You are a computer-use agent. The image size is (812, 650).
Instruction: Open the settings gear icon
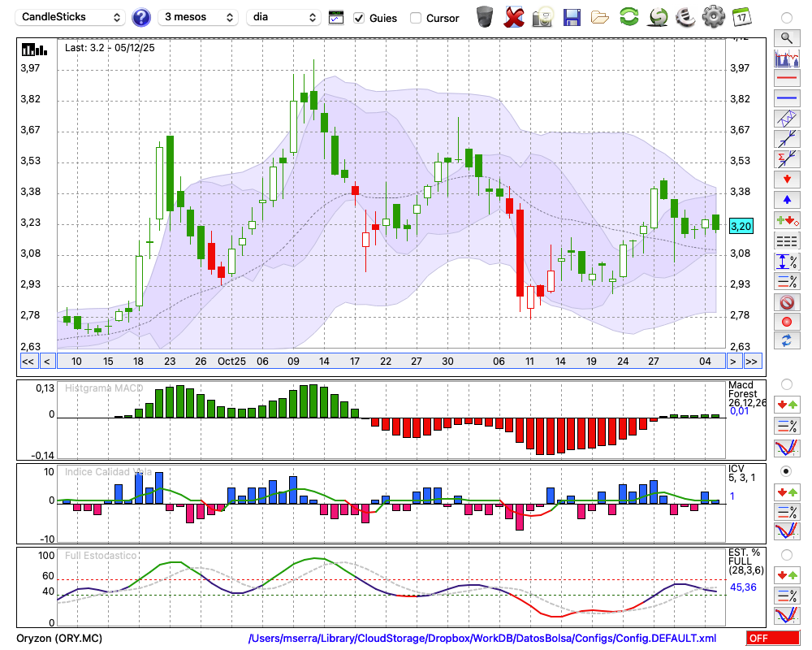click(713, 16)
